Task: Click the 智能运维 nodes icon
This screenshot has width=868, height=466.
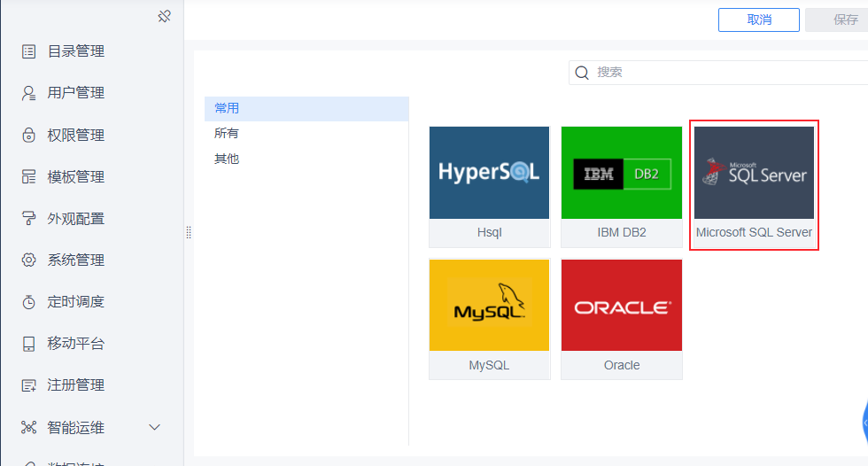Action: pos(28,427)
